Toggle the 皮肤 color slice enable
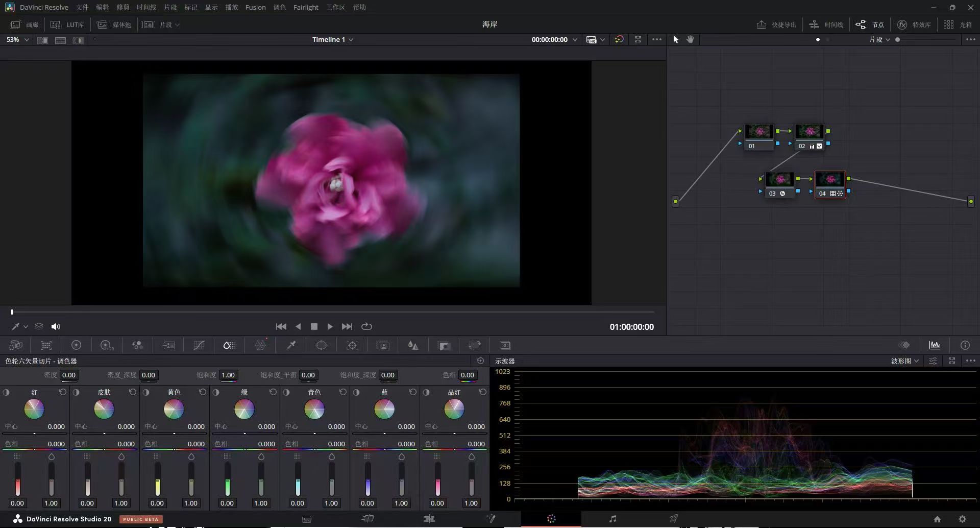Screen dimensions: 980x528 tap(76, 392)
